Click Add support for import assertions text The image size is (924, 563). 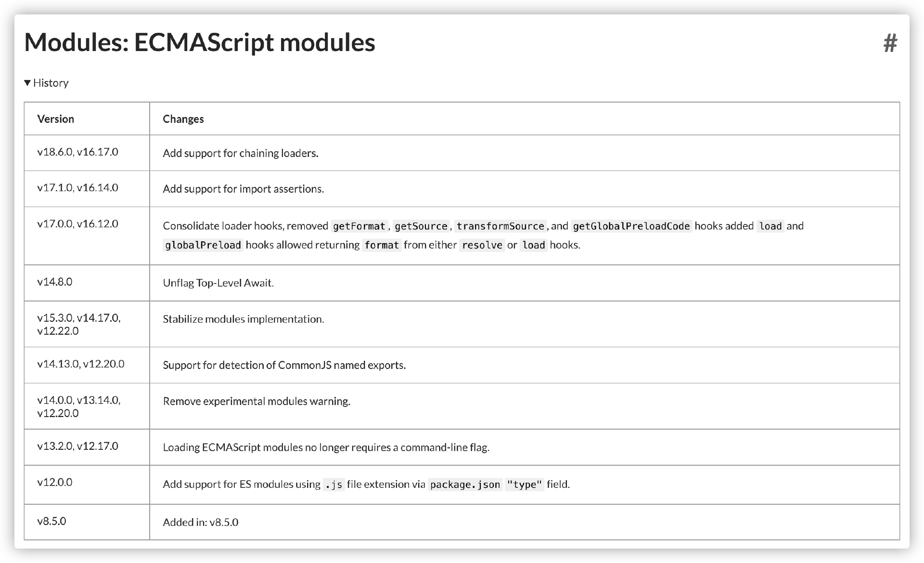pos(243,189)
